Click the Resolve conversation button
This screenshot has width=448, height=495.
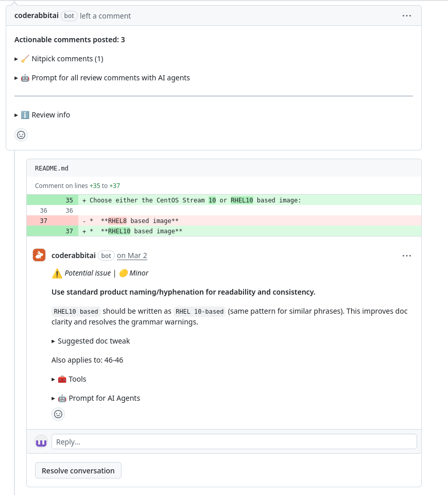[x=78, y=471]
